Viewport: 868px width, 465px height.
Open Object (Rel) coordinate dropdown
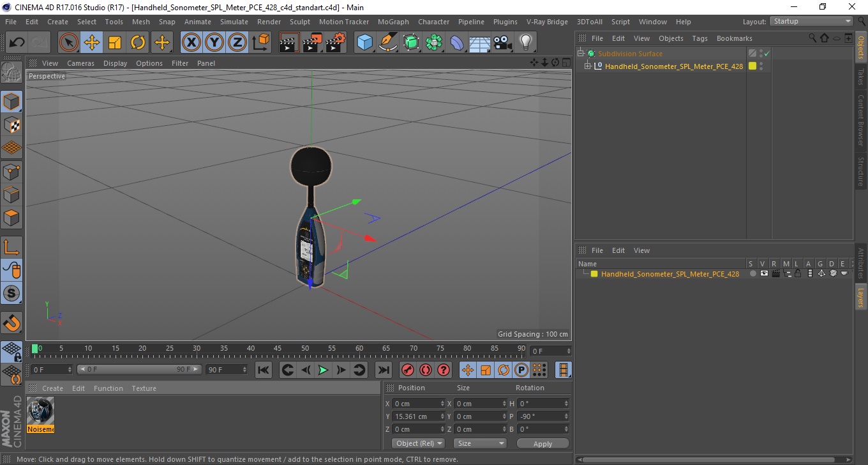pyautogui.click(x=418, y=443)
